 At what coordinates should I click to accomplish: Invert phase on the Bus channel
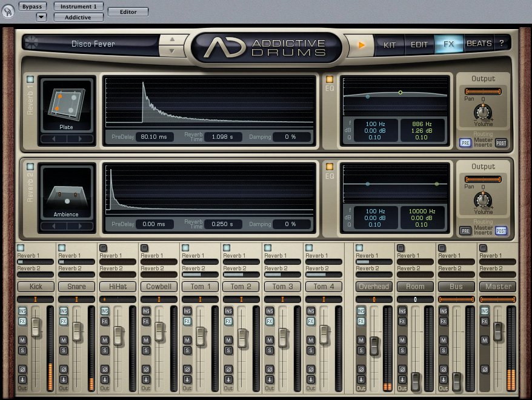444,369
